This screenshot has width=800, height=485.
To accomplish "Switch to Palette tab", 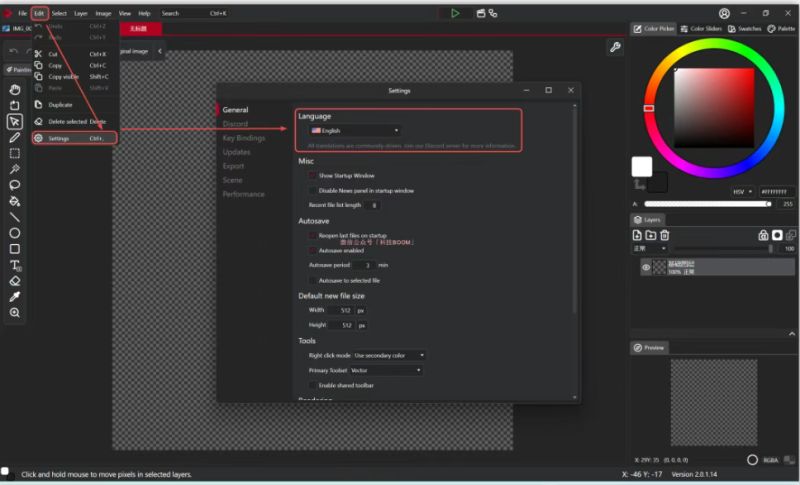I will pos(781,29).
